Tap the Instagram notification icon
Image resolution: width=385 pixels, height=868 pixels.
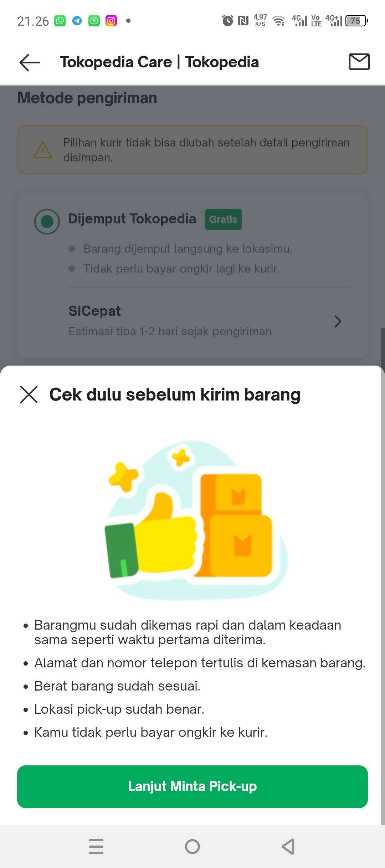point(111,21)
